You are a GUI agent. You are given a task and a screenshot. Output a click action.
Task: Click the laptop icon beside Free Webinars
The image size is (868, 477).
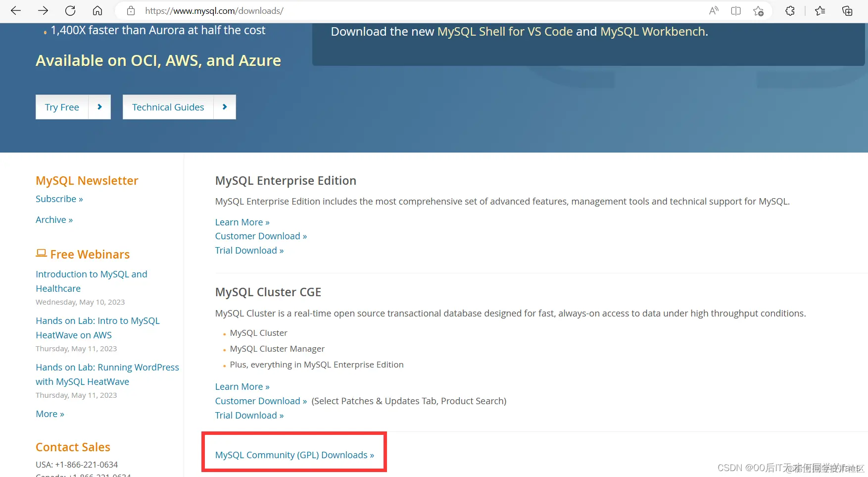(41, 253)
